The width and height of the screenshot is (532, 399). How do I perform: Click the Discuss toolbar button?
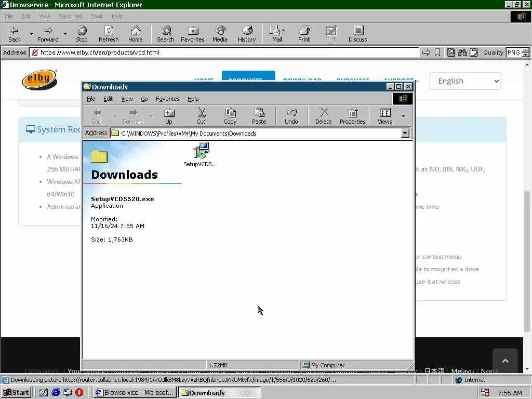357,34
